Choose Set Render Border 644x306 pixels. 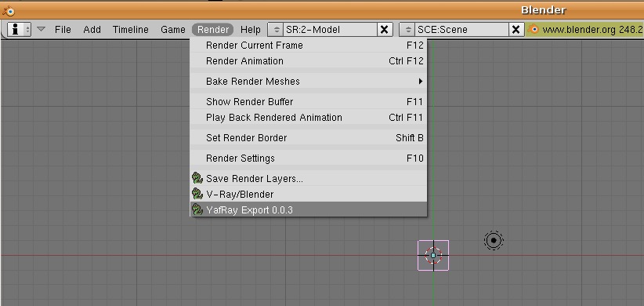pyautogui.click(x=309, y=138)
